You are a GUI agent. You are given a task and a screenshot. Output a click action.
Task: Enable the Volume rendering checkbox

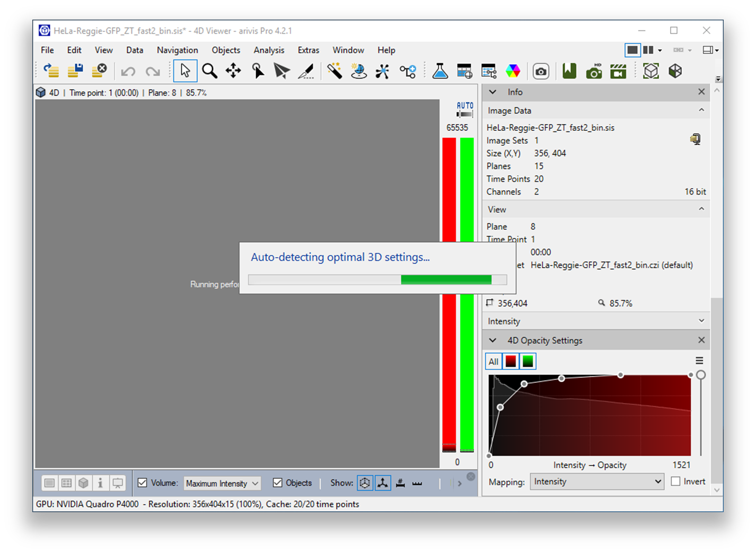tap(142, 482)
